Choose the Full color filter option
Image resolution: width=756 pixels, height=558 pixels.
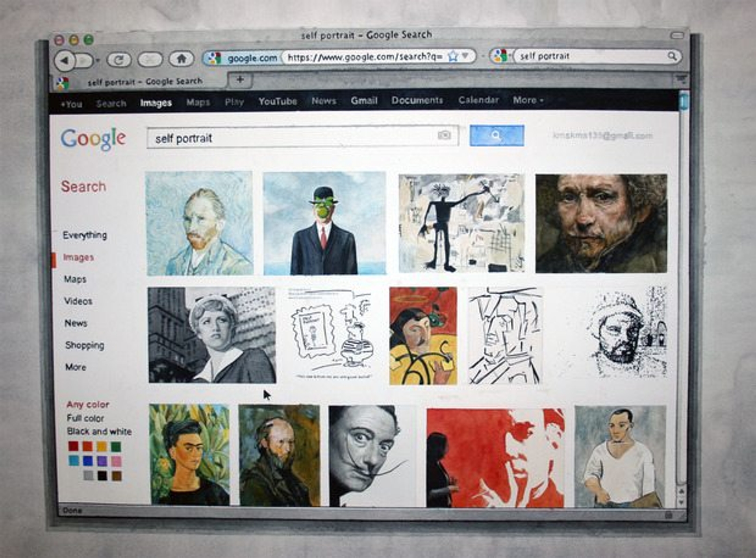[85, 418]
